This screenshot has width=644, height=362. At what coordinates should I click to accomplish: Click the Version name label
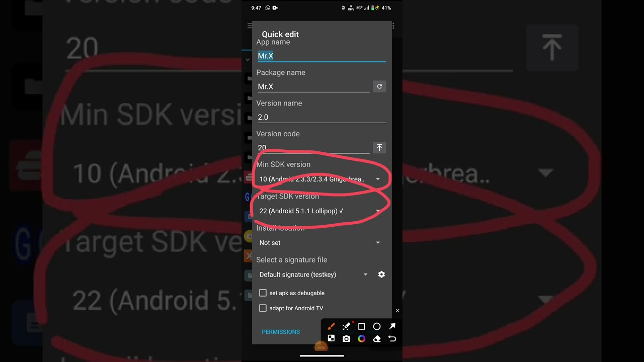tap(279, 103)
